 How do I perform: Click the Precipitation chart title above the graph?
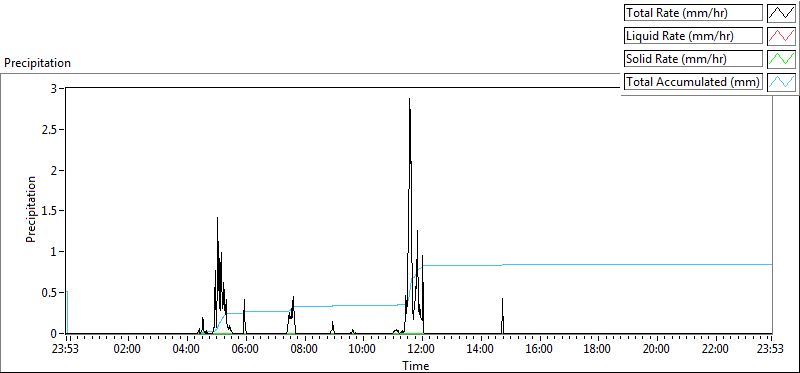(x=37, y=63)
